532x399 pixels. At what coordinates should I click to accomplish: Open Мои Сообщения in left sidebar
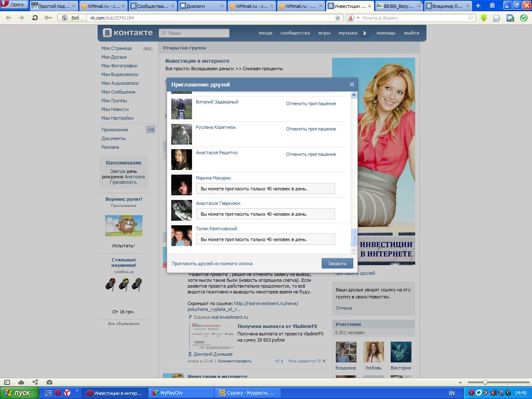pyautogui.click(x=118, y=92)
